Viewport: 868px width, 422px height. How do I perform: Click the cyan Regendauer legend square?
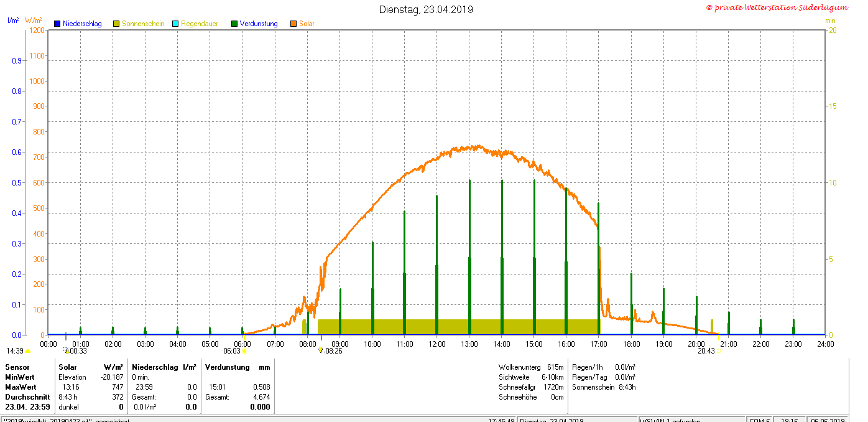pos(175,24)
